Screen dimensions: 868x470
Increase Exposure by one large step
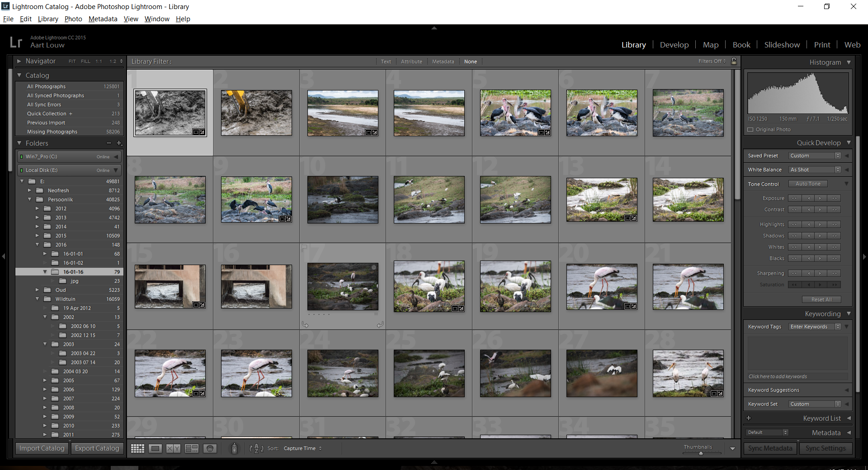pyautogui.click(x=835, y=198)
